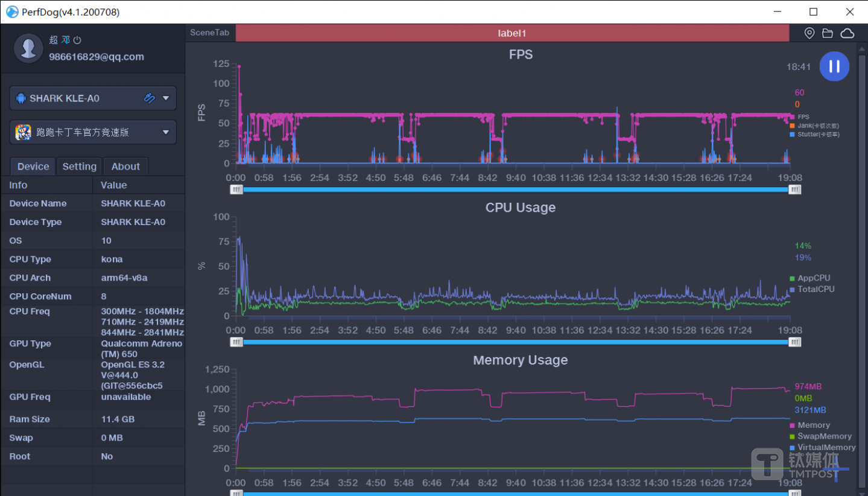Pause the performance recording

(x=834, y=66)
